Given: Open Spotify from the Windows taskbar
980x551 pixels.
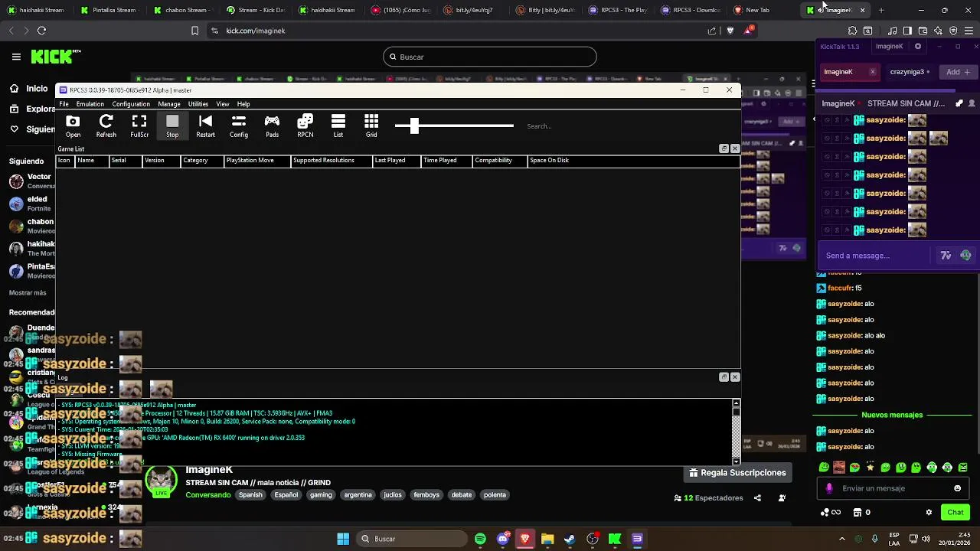Looking at the screenshot, I should tap(480, 539).
